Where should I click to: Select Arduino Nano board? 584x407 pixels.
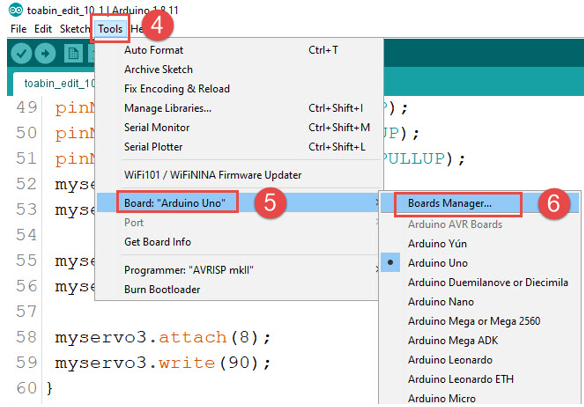(x=480, y=302)
